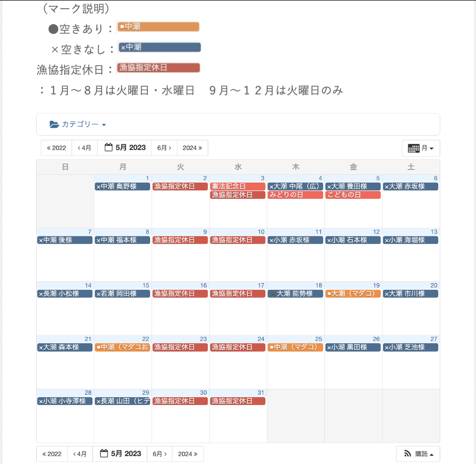
Task: Click the orange ●中潮 legend swatch
Action: pos(159,27)
